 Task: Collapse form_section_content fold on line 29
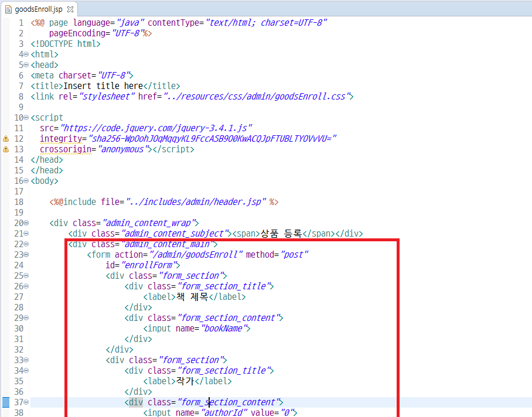(26, 317)
